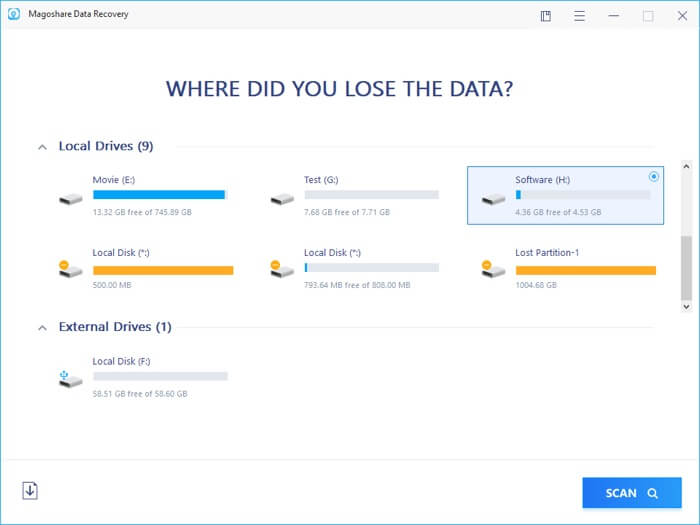
Task: Click '58.51 GB free of 58.60 GB' text
Action: pyautogui.click(x=140, y=394)
